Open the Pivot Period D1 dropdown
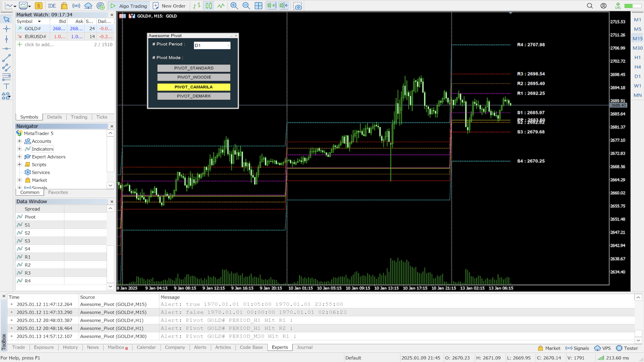 point(212,45)
